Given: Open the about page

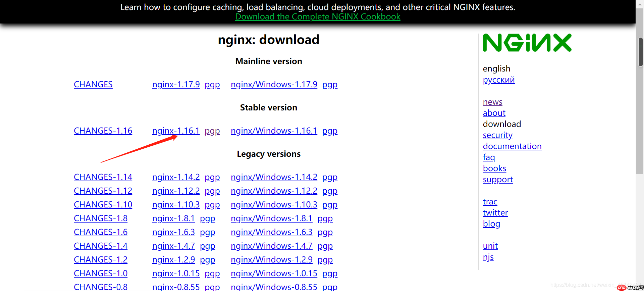Looking at the screenshot, I should click(494, 113).
